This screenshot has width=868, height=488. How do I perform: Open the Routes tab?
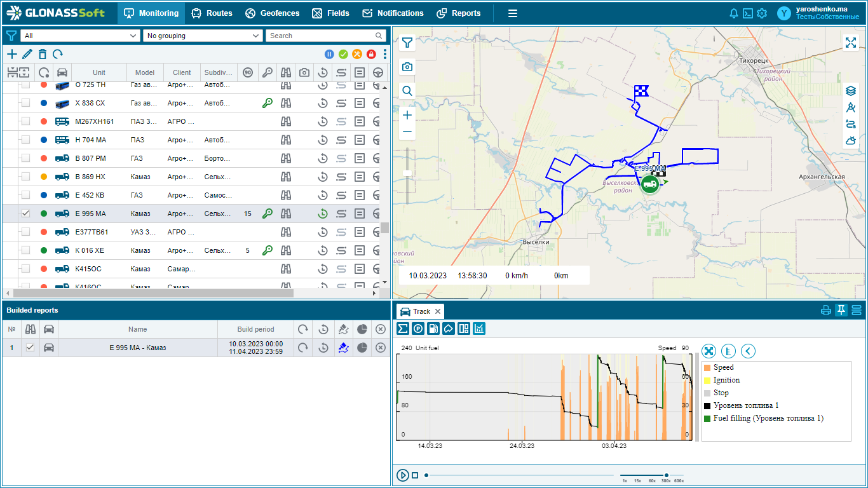point(212,13)
